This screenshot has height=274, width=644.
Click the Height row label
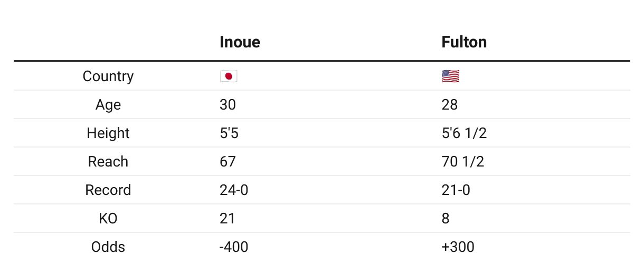pos(108,133)
